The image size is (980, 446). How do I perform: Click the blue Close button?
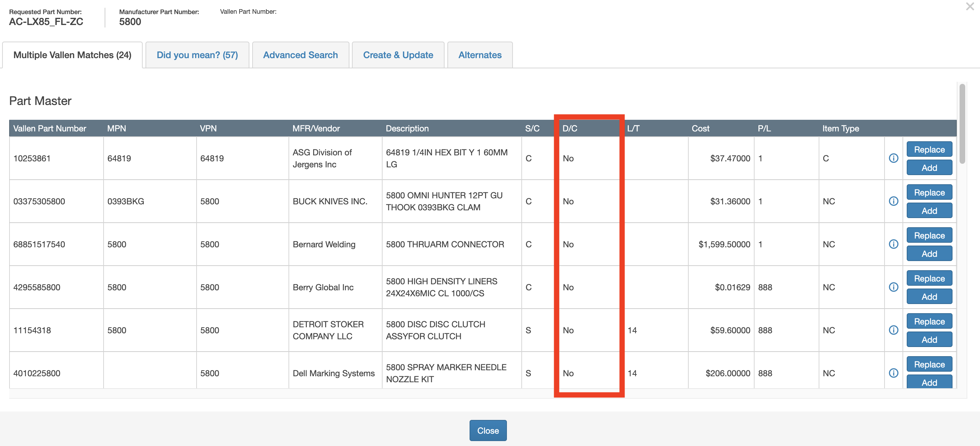488,430
